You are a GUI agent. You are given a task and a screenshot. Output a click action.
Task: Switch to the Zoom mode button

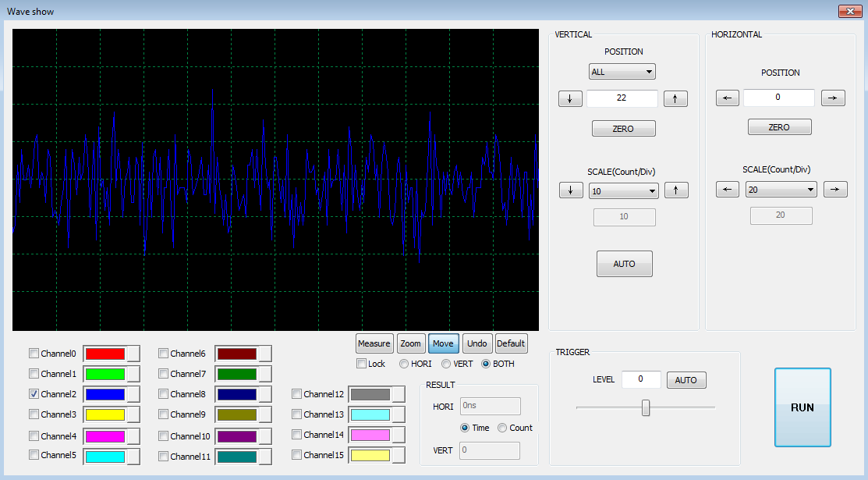point(410,343)
